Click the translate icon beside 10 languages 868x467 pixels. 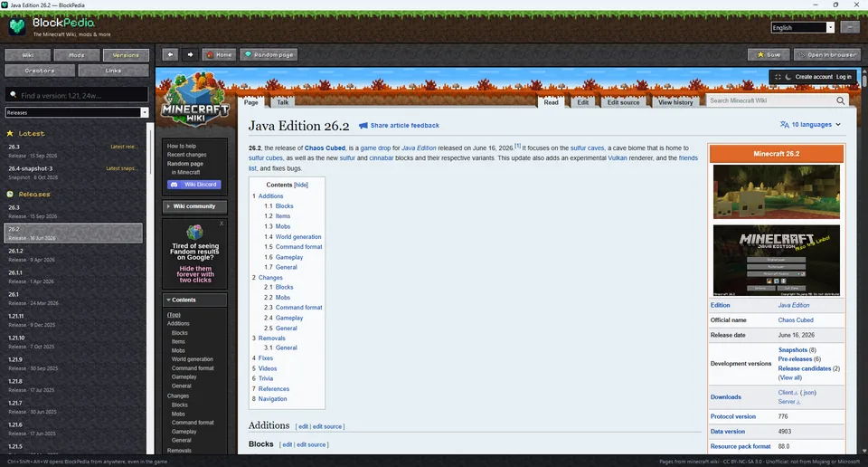(785, 125)
